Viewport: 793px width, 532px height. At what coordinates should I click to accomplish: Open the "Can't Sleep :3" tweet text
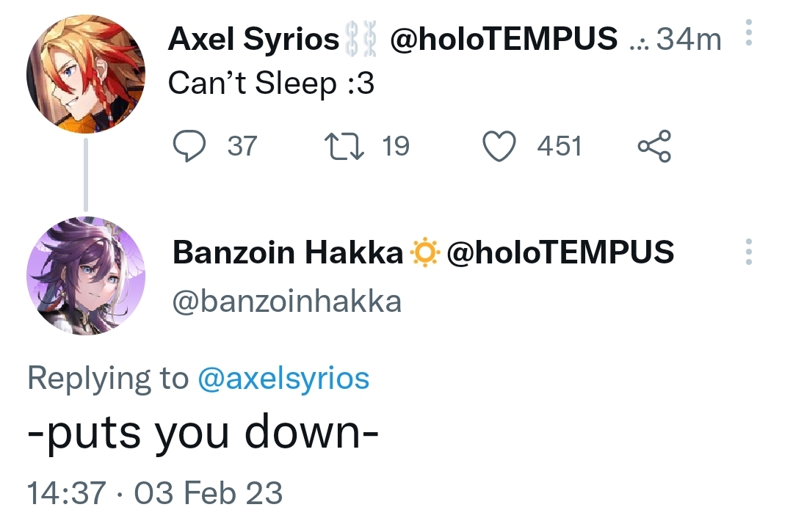click(x=271, y=84)
